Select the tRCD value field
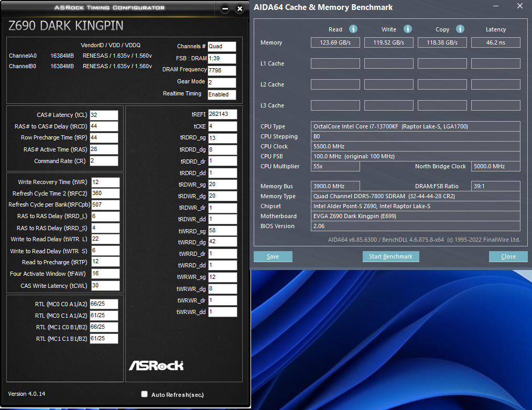 [x=104, y=126]
